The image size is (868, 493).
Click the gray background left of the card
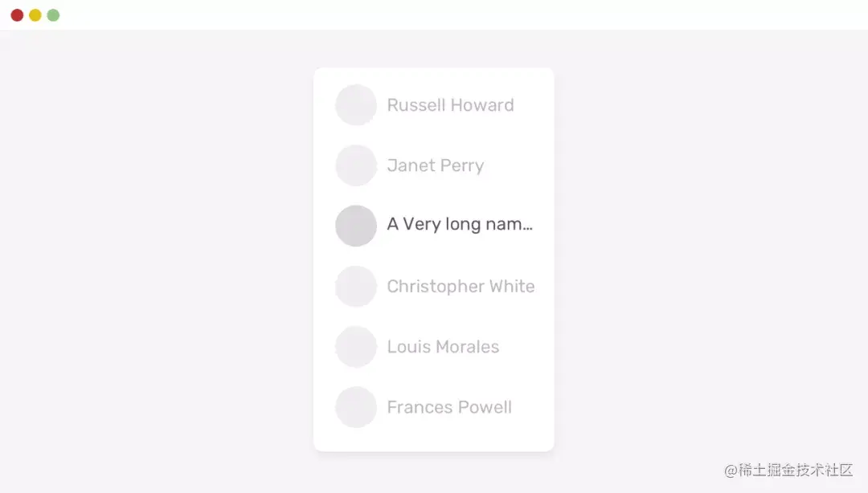point(161,257)
